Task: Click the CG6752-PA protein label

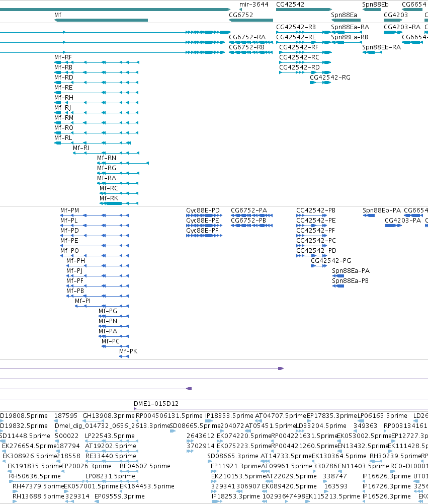Action: (x=249, y=210)
